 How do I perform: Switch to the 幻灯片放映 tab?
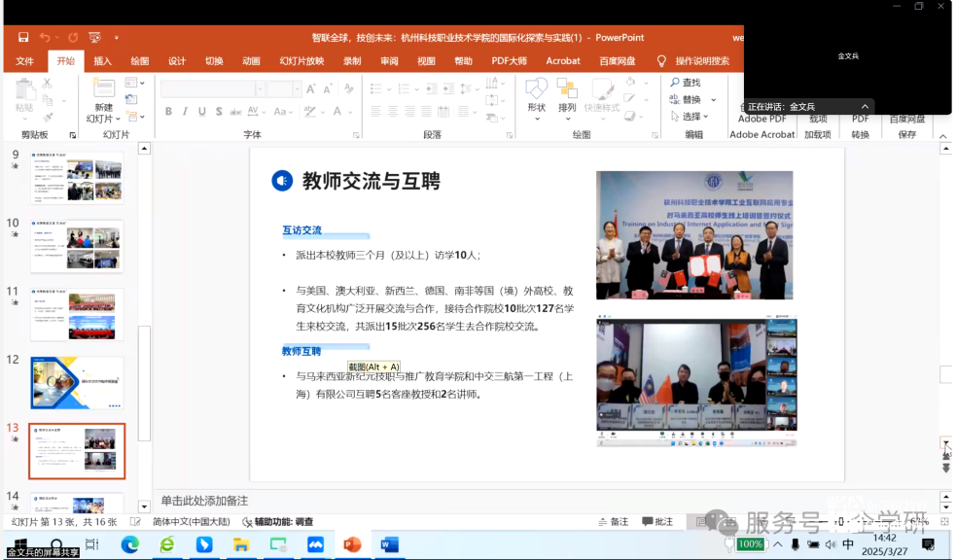click(301, 61)
